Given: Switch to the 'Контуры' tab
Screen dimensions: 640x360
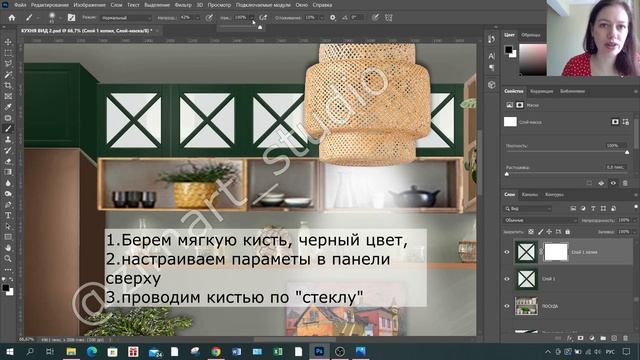Looking at the screenshot, I should pyautogui.click(x=554, y=195).
